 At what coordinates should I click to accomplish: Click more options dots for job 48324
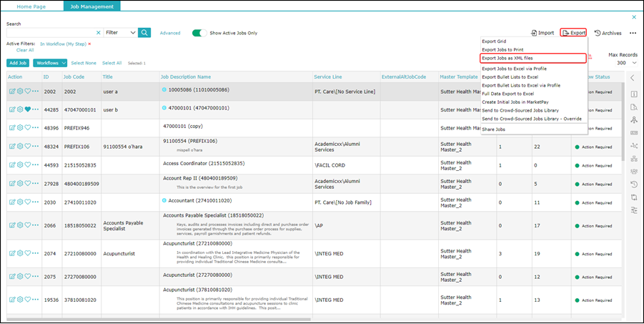(36, 147)
